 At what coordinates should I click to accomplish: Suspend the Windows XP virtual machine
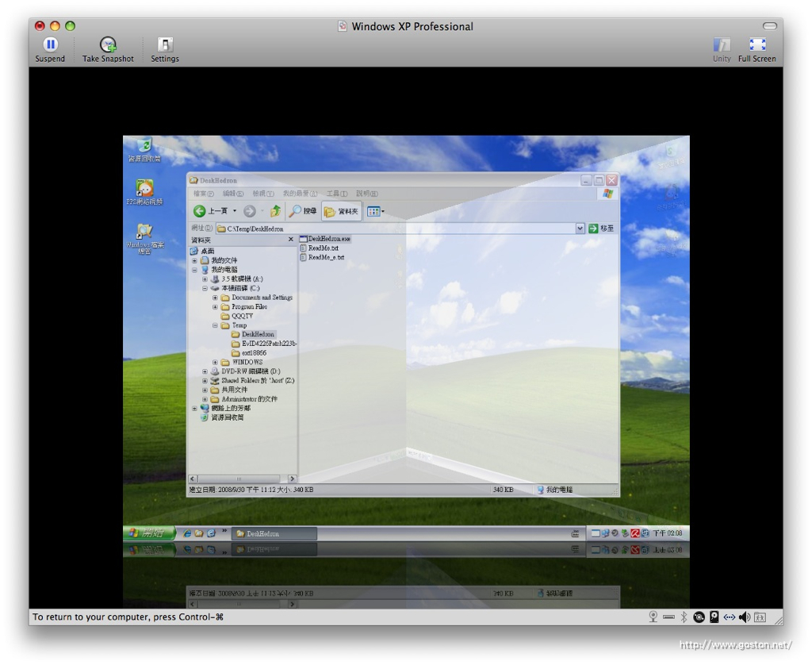50,50
